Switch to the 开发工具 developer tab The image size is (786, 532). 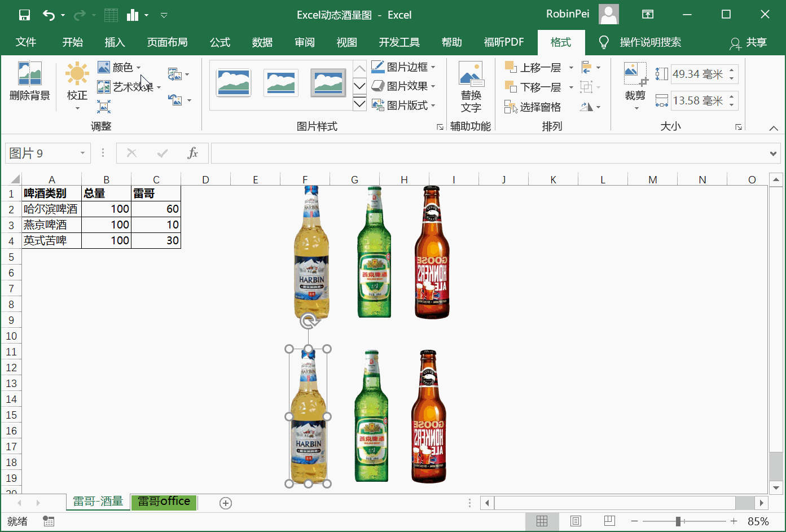pos(399,42)
